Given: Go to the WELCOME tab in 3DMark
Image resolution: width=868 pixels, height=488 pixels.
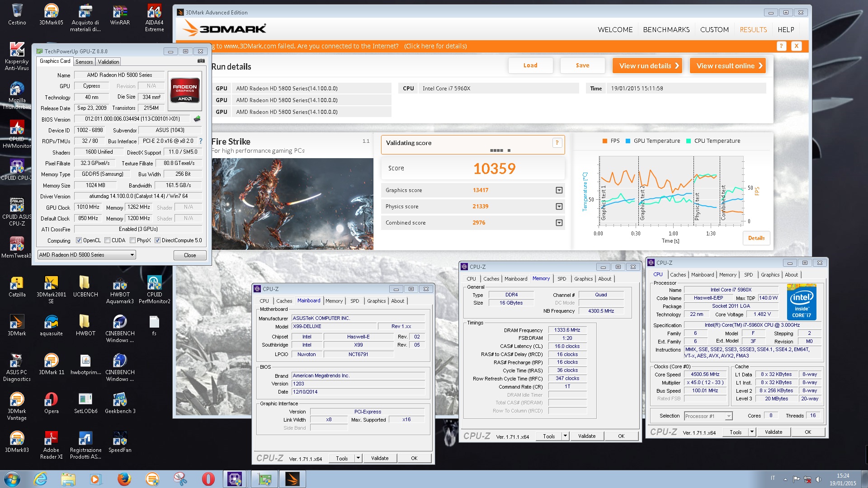Looking at the screenshot, I should [615, 30].
